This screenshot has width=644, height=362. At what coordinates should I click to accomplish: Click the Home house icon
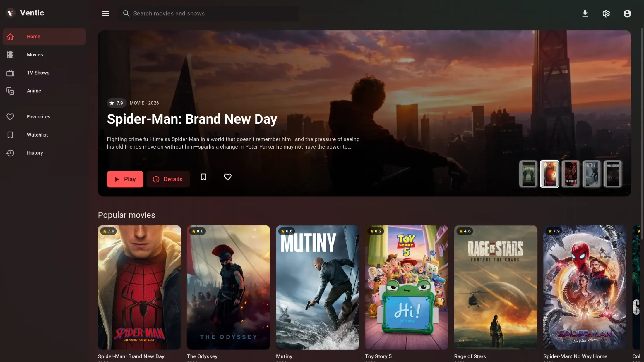click(x=10, y=37)
